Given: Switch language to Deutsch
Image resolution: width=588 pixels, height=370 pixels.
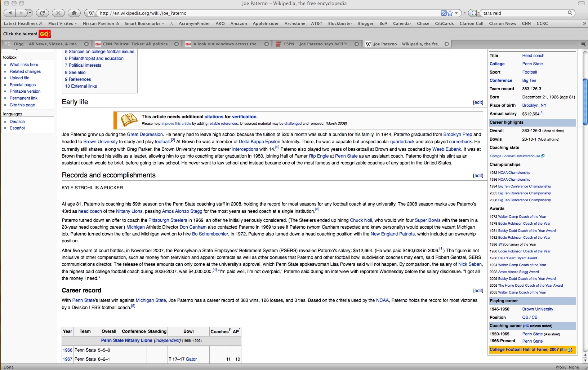Looking at the screenshot, I should pos(17,122).
